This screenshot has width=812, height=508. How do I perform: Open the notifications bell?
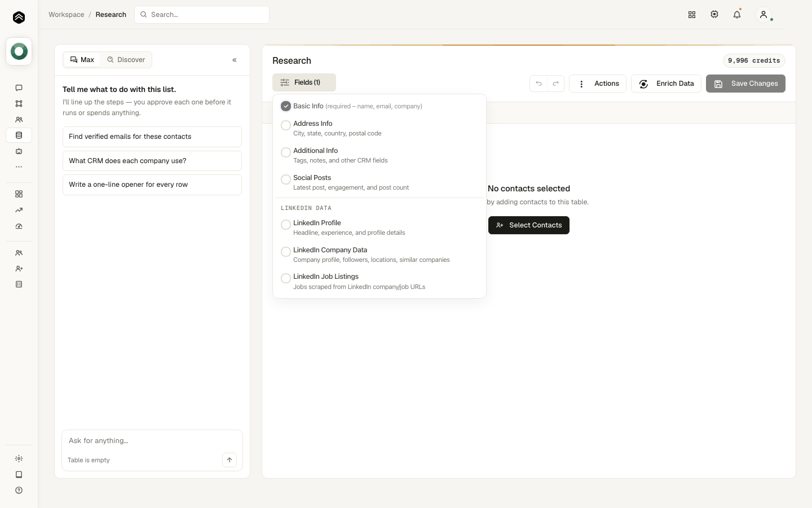(x=737, y=15)
